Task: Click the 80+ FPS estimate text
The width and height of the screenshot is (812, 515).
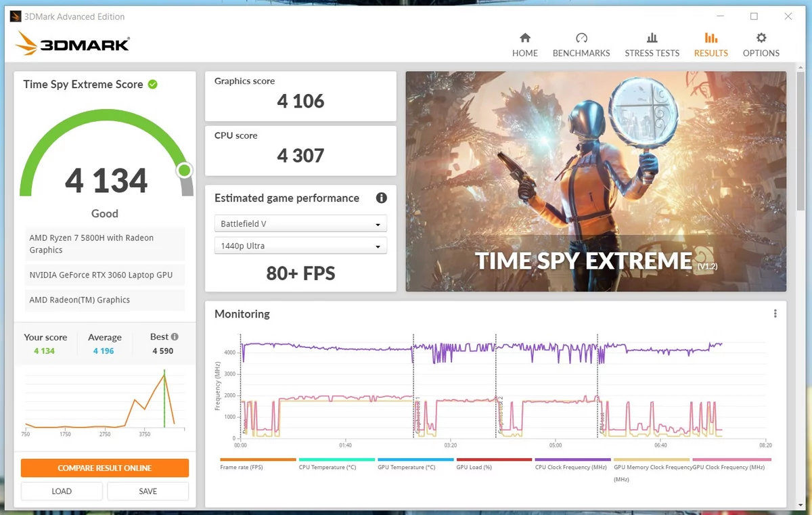Action: 301,273
